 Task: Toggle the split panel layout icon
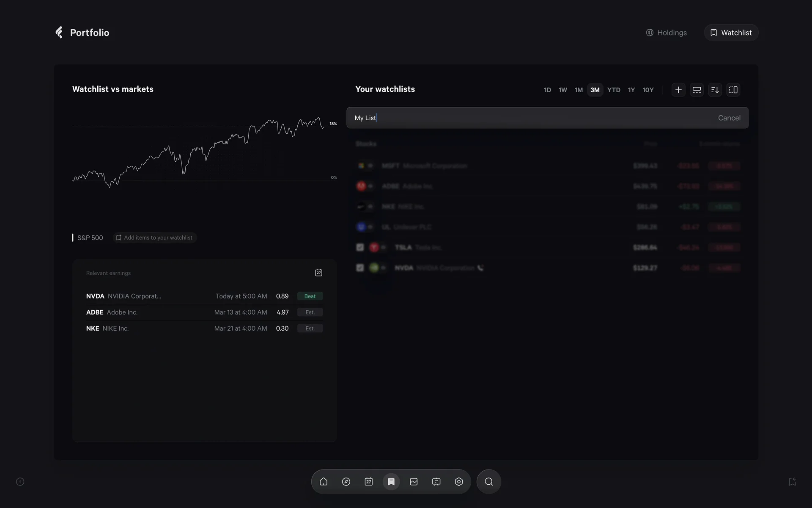pos(733,90)
